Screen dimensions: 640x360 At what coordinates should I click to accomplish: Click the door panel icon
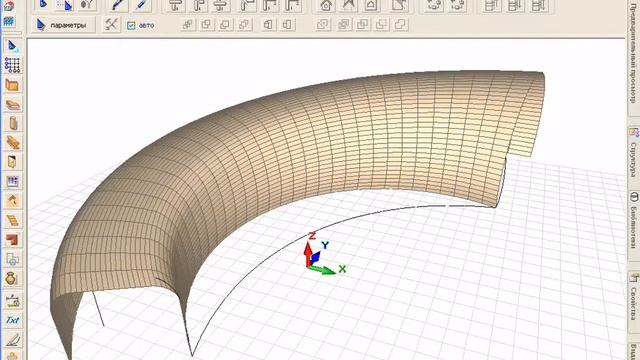click(x=12, y=162)
